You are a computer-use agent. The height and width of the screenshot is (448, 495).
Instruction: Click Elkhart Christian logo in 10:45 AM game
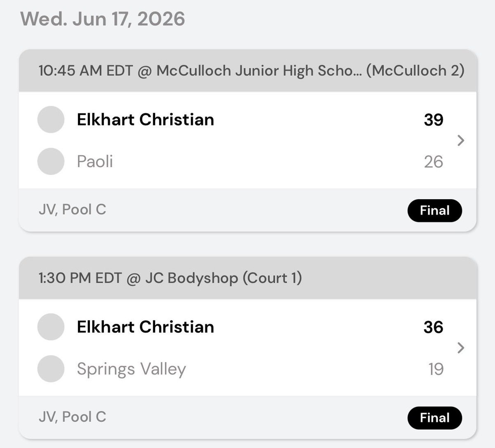tap(51, 120)
